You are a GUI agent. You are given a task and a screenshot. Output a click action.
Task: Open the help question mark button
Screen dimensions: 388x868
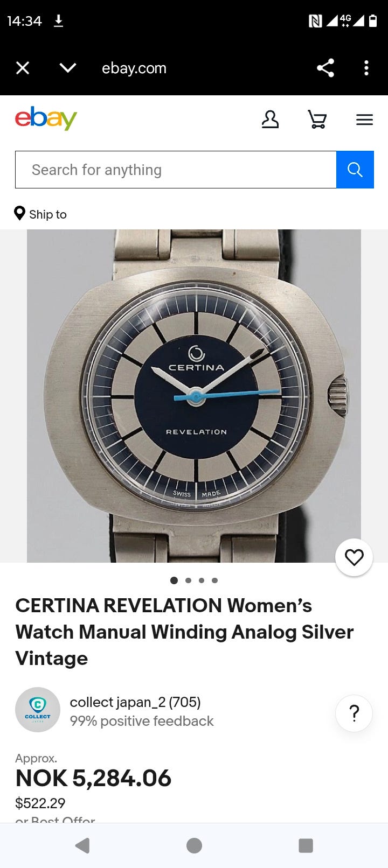[x=354, y=713]
